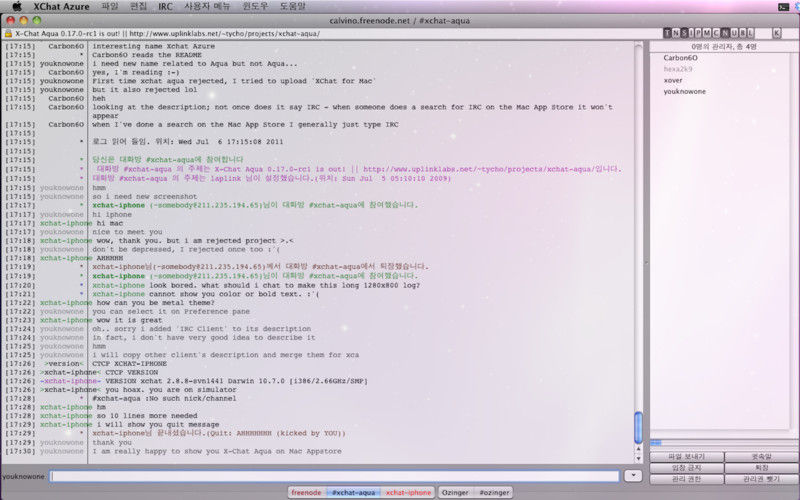
Task: Click the chat scrollbar up arrow
Action: 638,449
